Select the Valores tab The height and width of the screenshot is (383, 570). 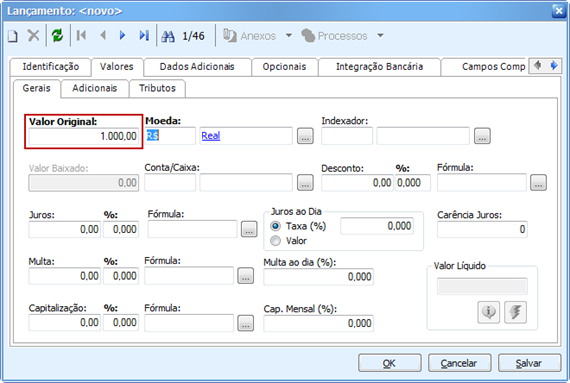[117, 67]
